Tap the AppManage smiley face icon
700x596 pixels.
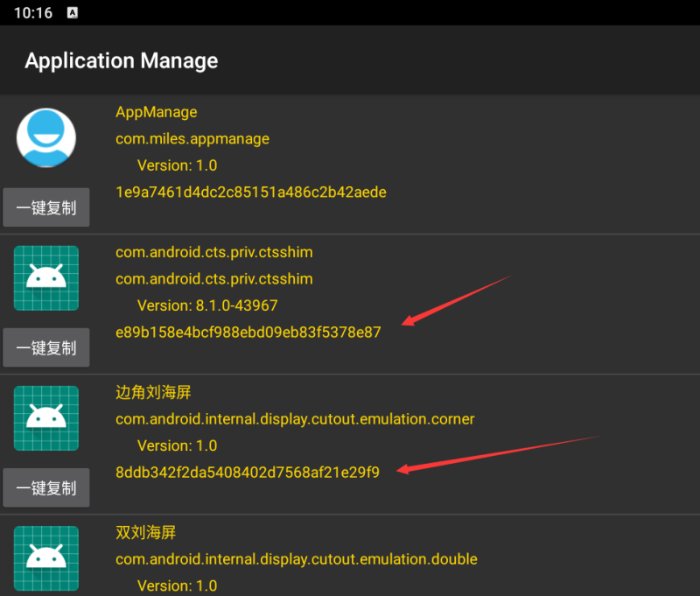tap(46, 137)
